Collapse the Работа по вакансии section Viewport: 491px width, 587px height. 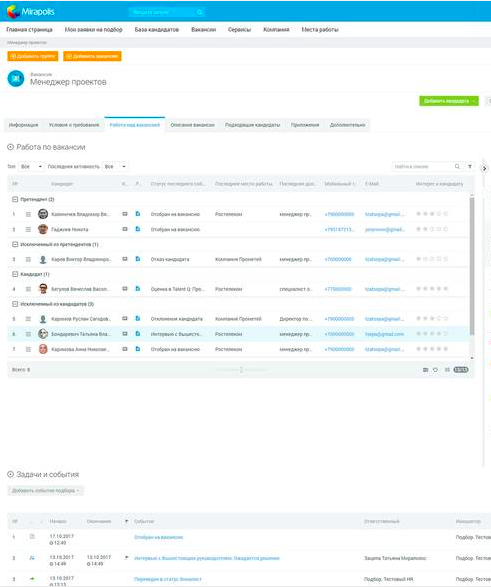click(x=10, y=147)
